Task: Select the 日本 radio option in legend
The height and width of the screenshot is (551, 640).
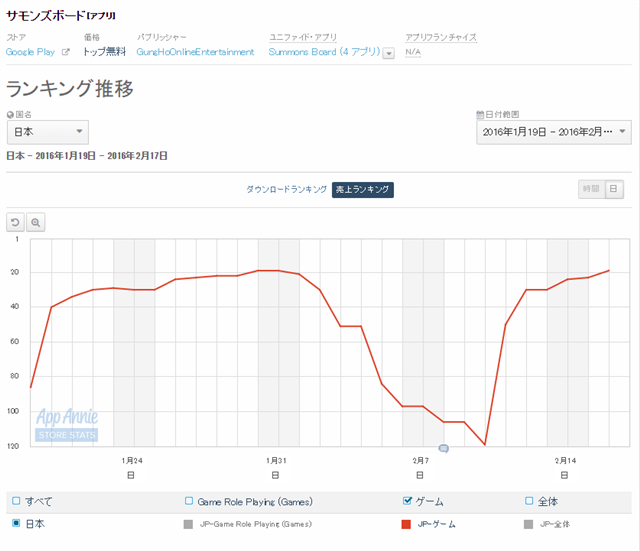Action: (15, 523)
